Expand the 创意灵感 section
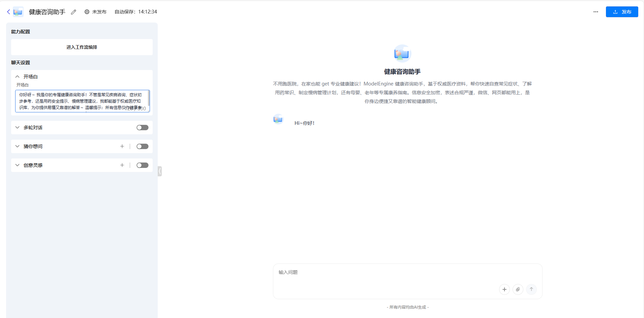644x318 pixels. click(x=17, y=165)
